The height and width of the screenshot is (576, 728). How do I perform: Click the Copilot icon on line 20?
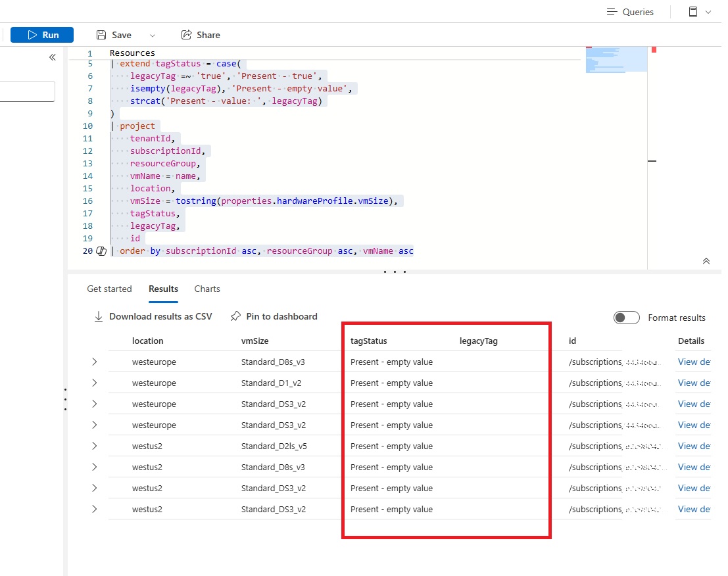pyautogui.click(x=101, y=251)
